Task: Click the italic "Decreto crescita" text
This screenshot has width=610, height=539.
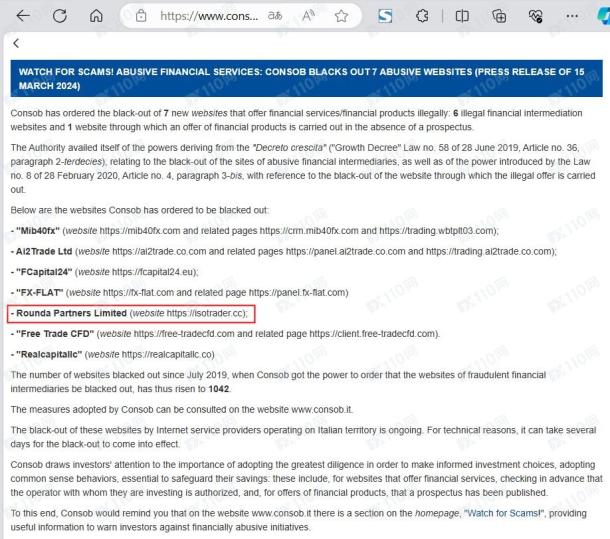Action: pos(289,148)
